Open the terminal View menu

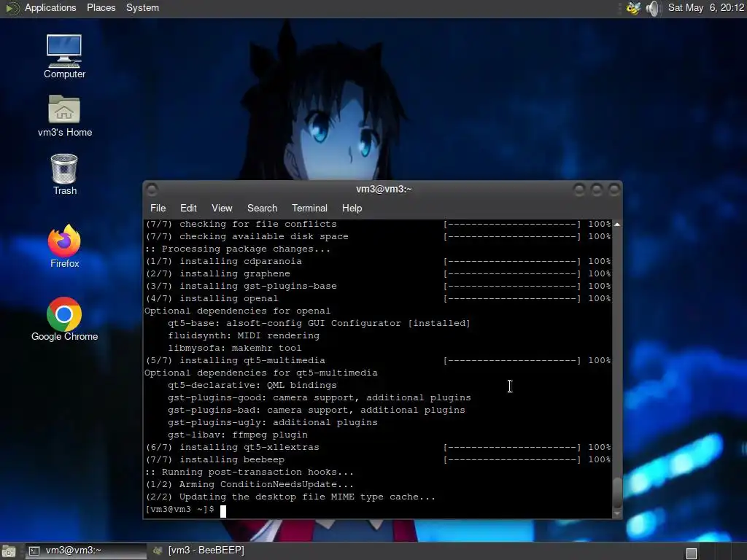tap(222, 208)
